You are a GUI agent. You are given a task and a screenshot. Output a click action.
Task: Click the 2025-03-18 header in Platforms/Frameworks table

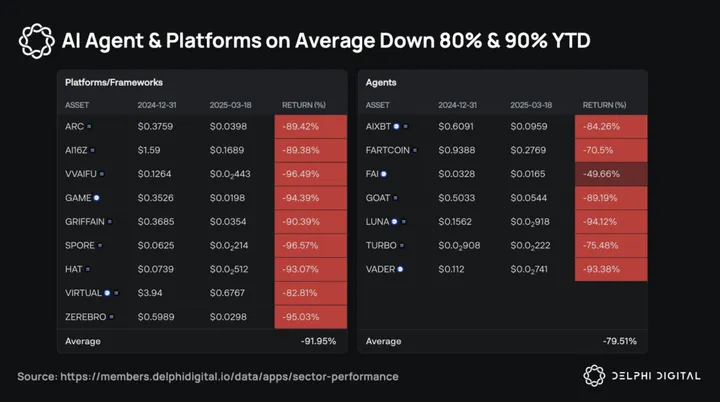point(233,104)
